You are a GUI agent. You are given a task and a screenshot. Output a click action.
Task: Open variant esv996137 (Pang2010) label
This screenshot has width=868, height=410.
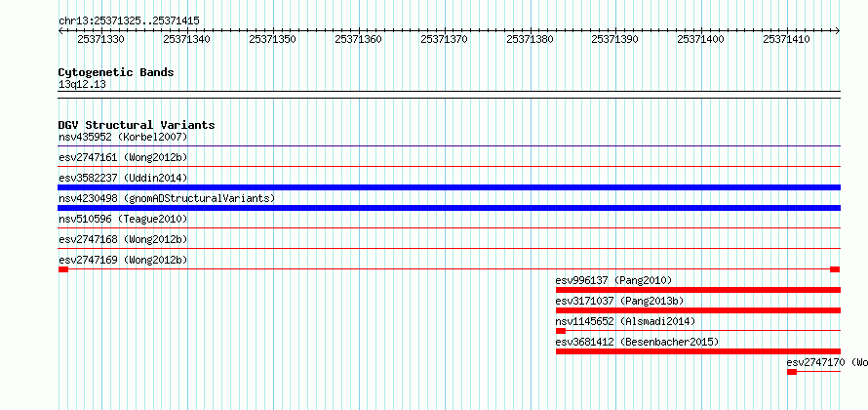pos(613,280)
